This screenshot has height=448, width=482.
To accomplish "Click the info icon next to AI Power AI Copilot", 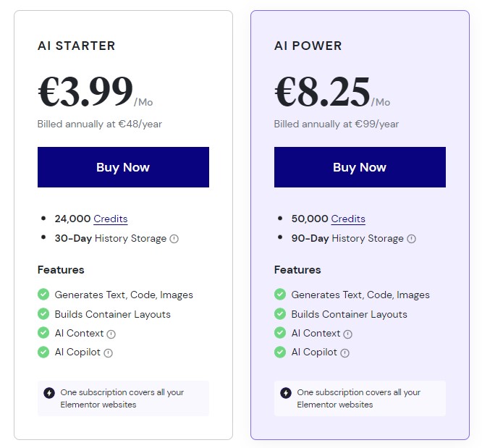I will tap(344, 353).
